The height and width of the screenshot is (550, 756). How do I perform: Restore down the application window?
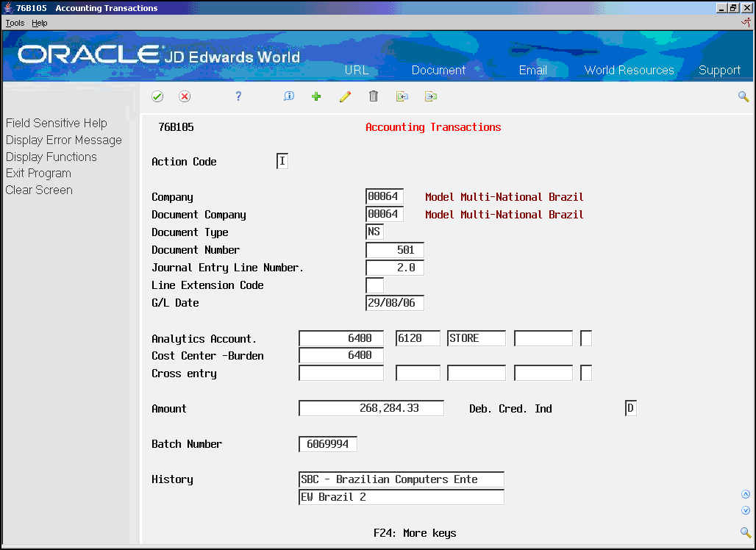733,7
